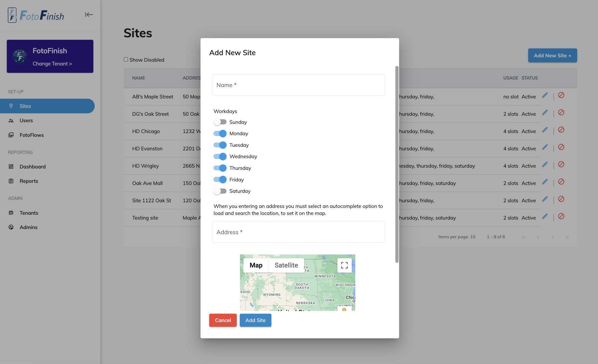Click the FotoFinish logo in the sidebar
This screenshot has width=598, height=364.
[x=36, y=15]
